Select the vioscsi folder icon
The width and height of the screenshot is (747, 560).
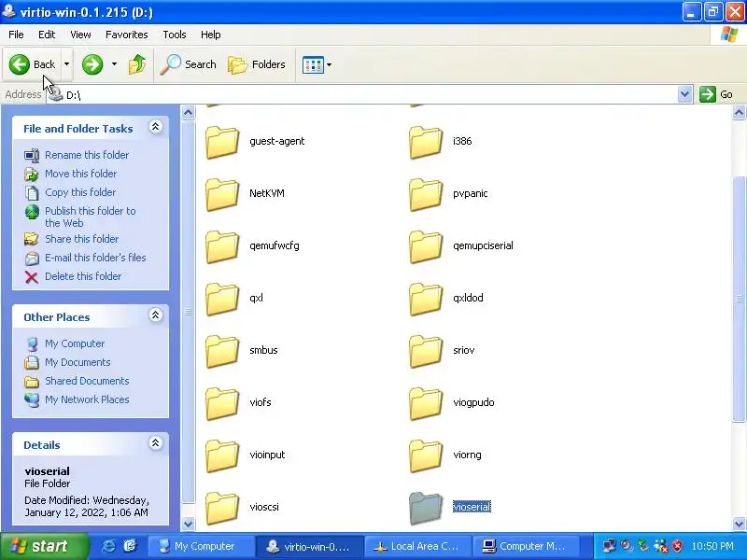[x=222, y=508]
